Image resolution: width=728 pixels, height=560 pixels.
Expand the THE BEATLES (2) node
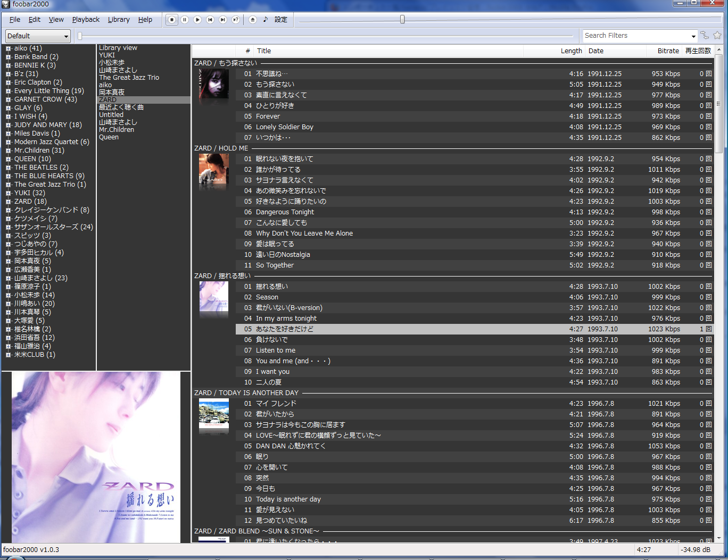tap(9, 168)
